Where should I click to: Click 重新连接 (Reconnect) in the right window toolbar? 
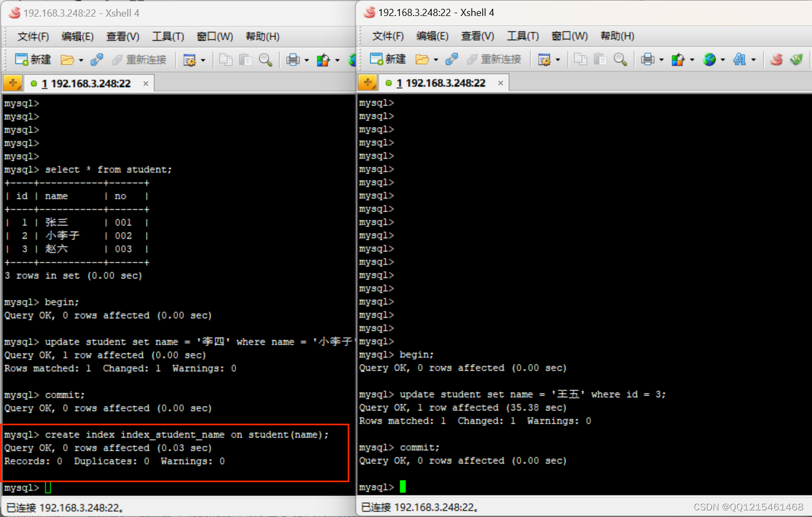coord(494,59)
